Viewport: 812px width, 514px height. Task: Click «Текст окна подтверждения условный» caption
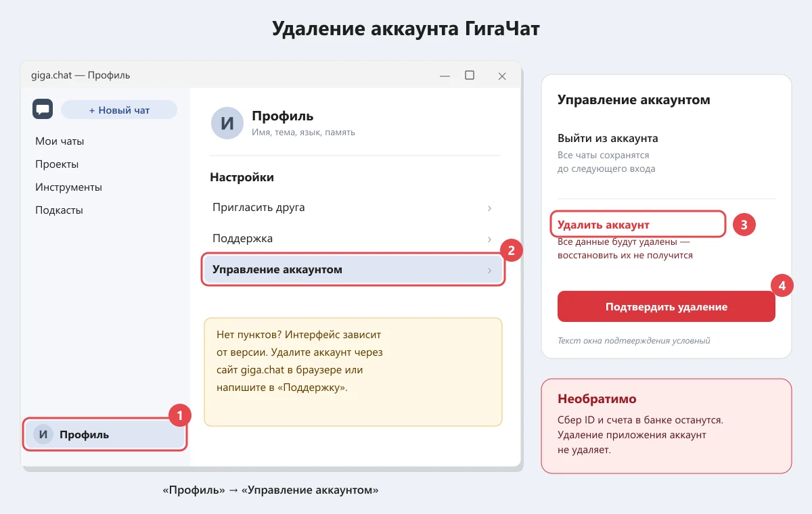coord(634,341)
